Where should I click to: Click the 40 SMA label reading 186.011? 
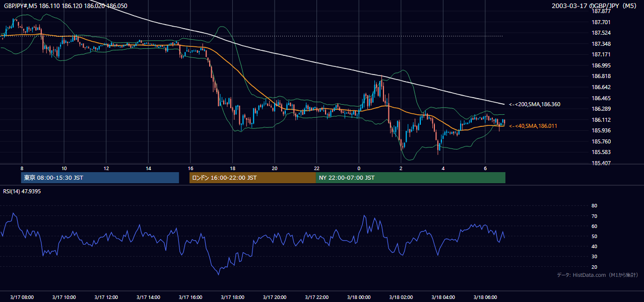(x=533, y=126)
